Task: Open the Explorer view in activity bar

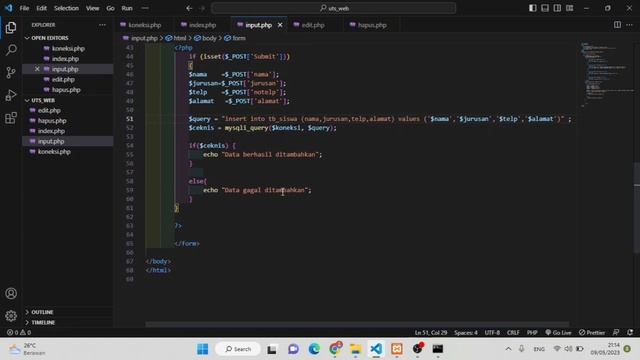Action: point(11,27)
